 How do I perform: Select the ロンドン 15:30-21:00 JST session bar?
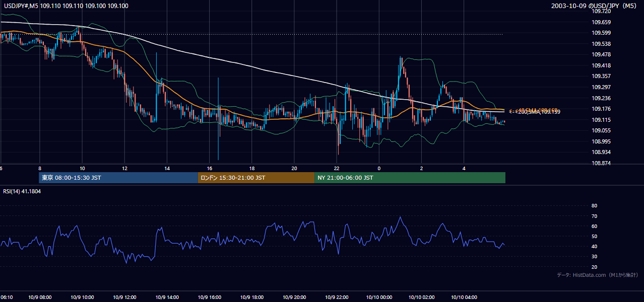tap(256, 178)
